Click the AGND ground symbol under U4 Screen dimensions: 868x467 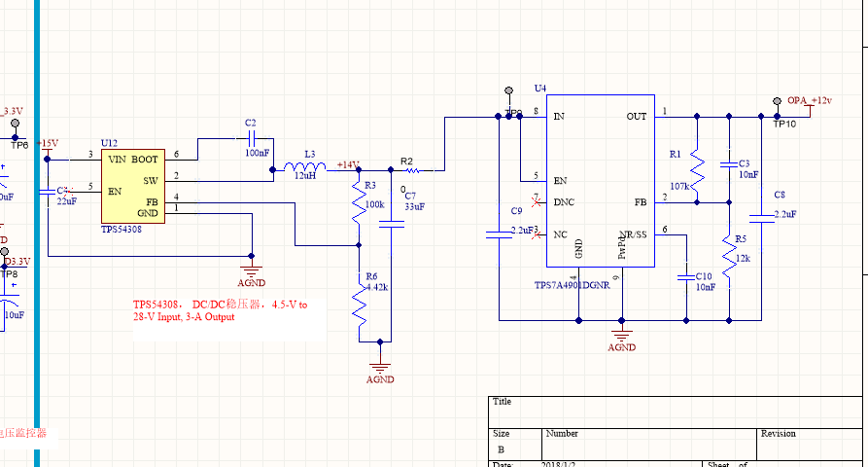tap(622, 336)
